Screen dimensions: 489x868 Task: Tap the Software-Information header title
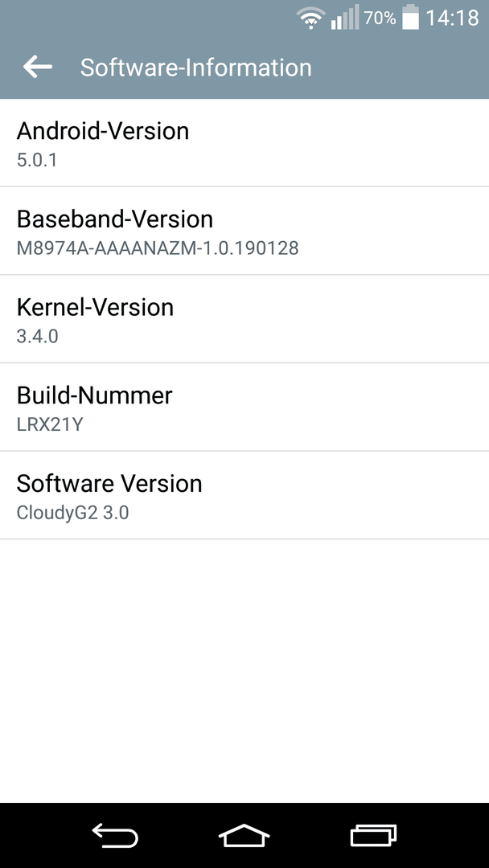coord(195,68)
